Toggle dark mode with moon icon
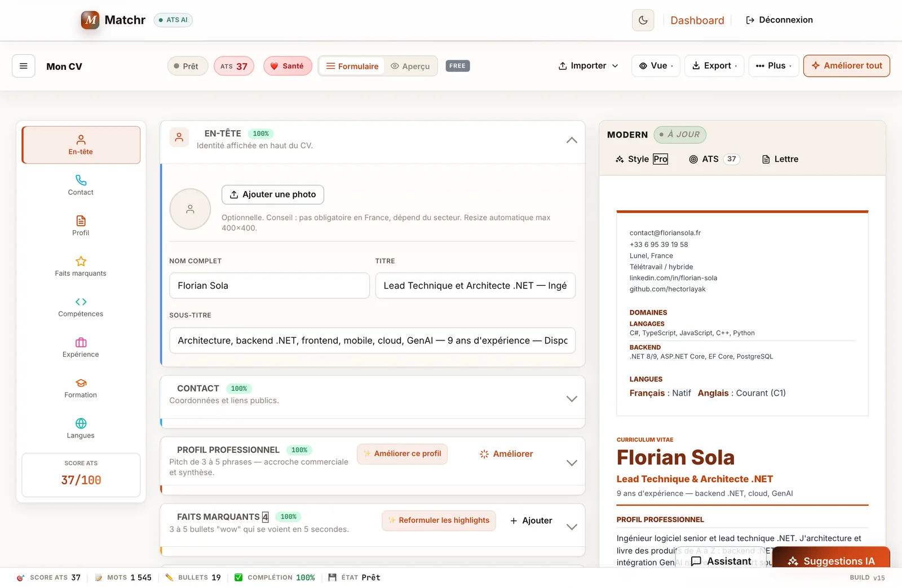Screen dimensions: 902x588 643,20
